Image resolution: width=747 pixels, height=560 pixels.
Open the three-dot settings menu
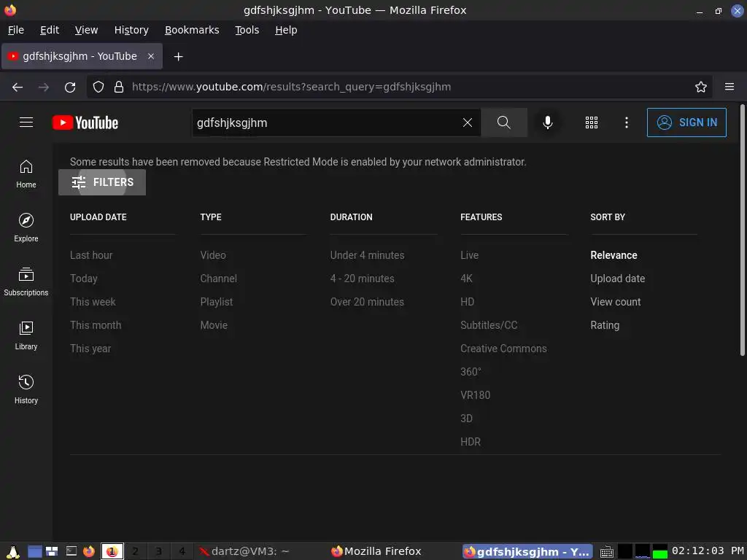tap(627, 122)
